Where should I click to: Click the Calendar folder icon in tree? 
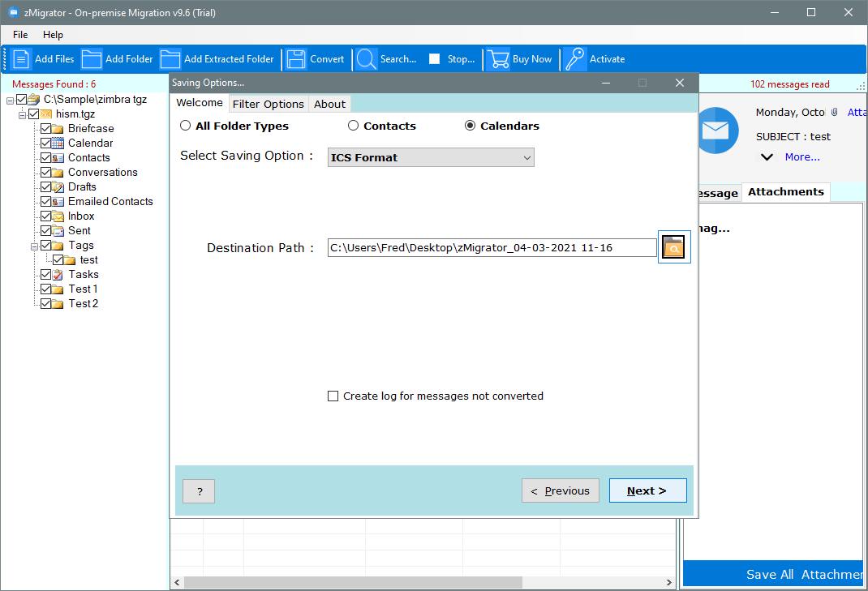pos(58,143)
